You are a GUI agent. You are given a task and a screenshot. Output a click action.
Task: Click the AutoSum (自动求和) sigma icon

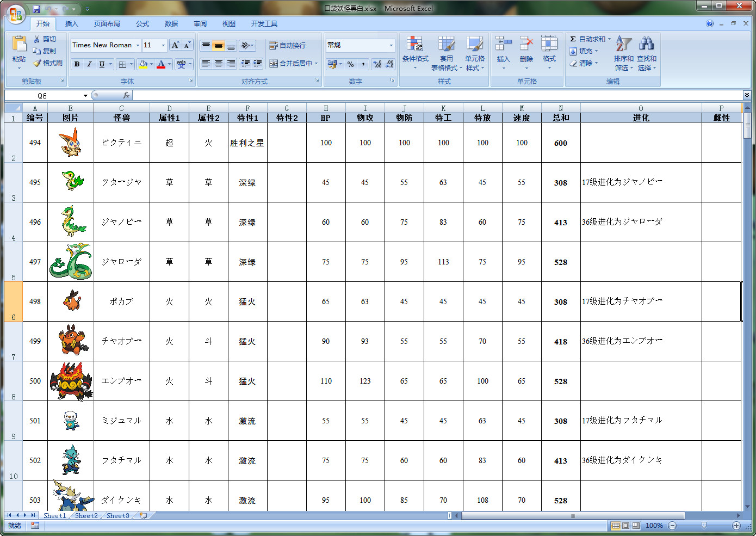tap(573, 39)
